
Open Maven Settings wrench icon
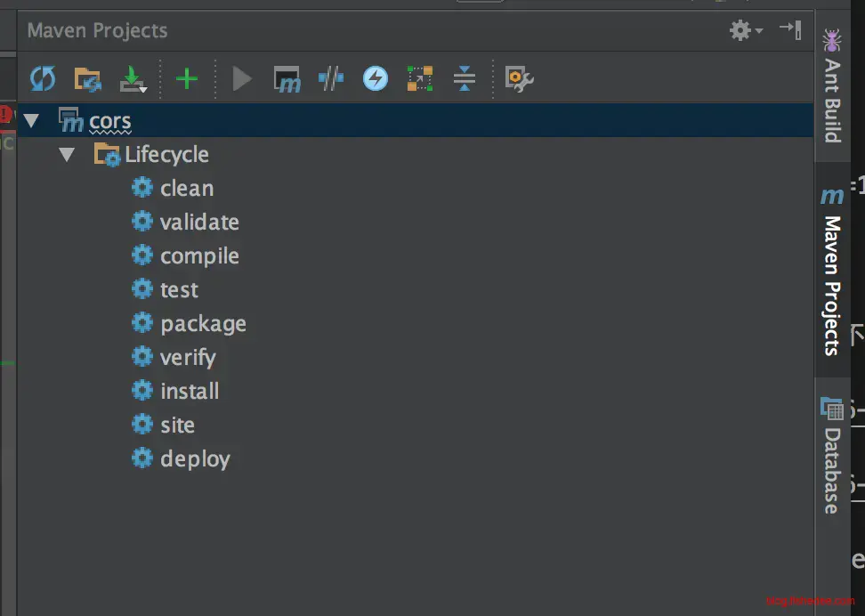pos(519,79)
